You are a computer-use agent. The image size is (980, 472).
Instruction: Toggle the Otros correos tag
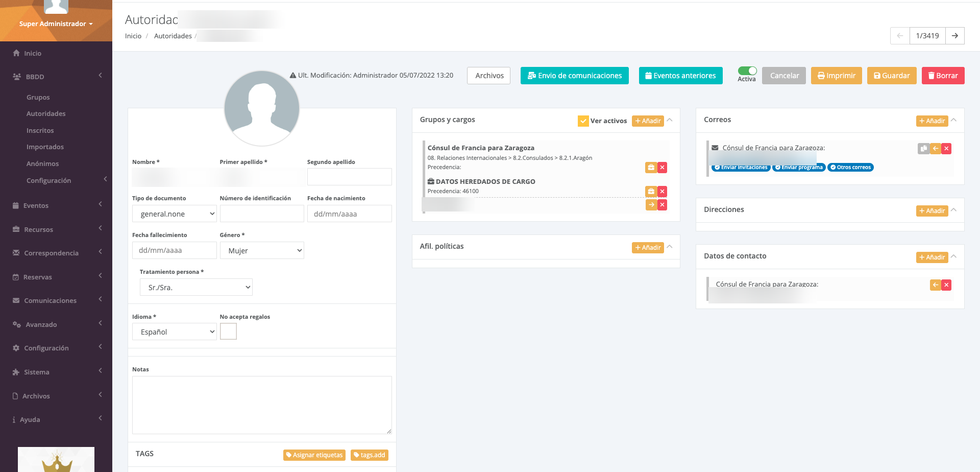point(850,168)
